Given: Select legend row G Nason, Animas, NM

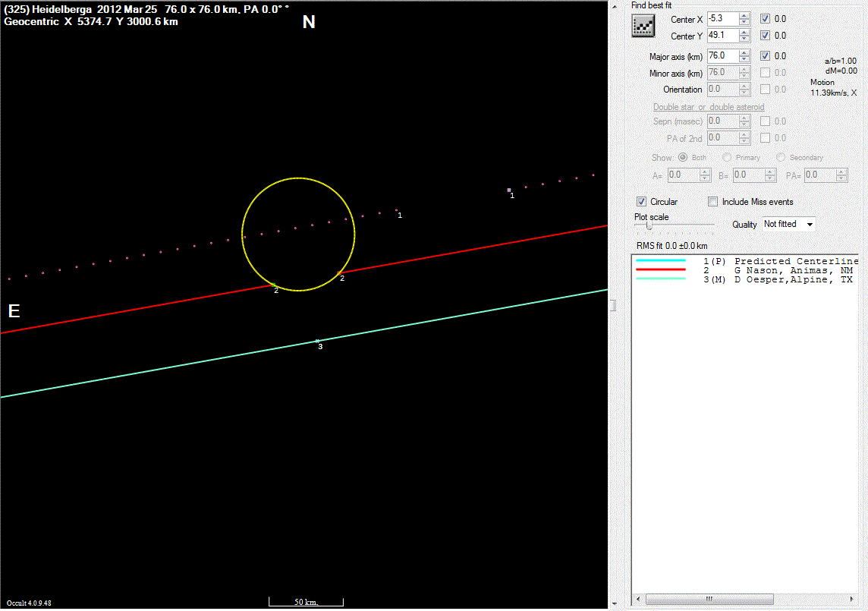Looking at the screenshot, I should coord(745,270).
